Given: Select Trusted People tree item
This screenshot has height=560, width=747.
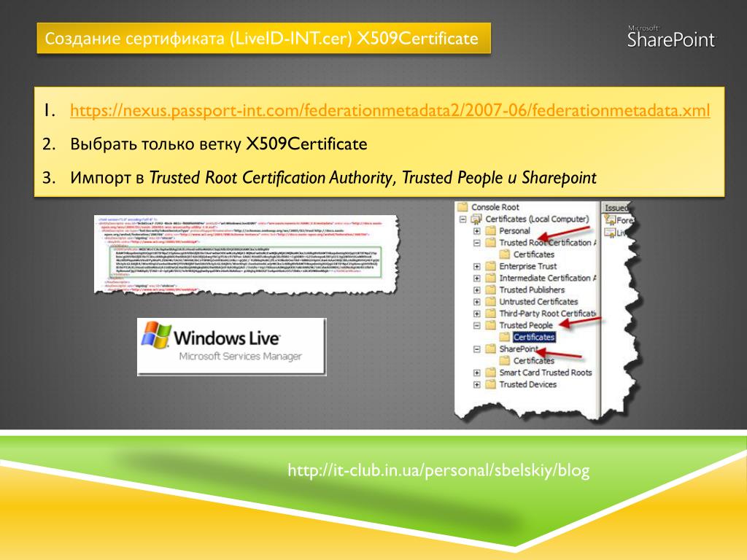Looking at the screenshot, I should click(x=526, y=326).
